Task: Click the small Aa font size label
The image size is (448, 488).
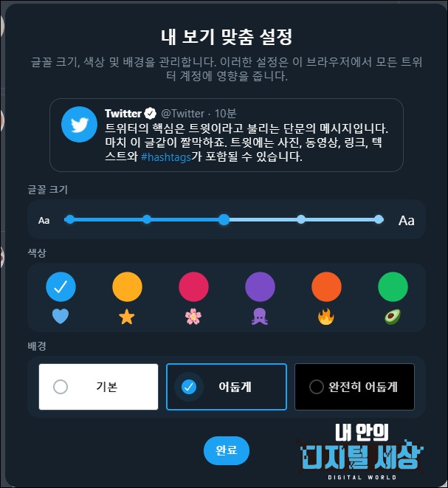Action: point(44,221)
